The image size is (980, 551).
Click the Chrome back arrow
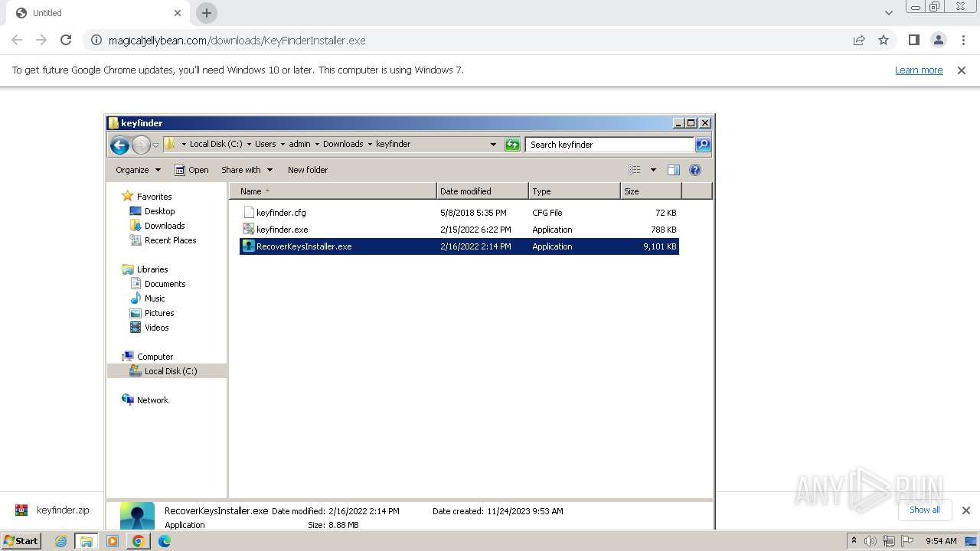(x=17, y=40)
